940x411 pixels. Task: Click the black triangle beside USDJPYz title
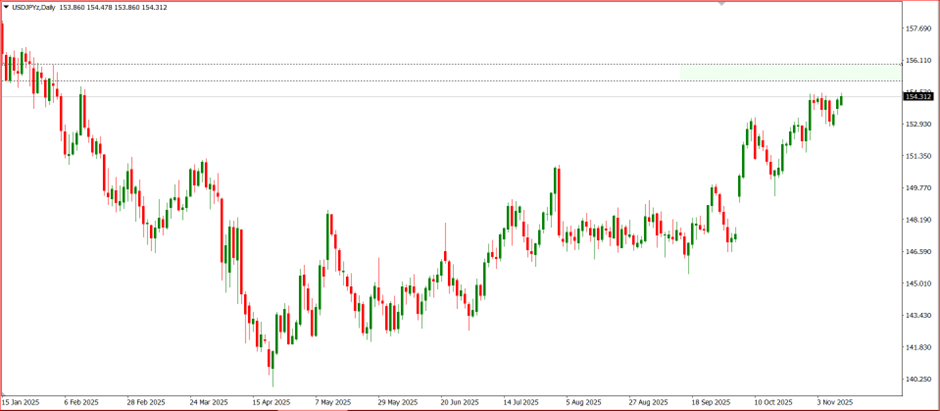coord(7,7)
